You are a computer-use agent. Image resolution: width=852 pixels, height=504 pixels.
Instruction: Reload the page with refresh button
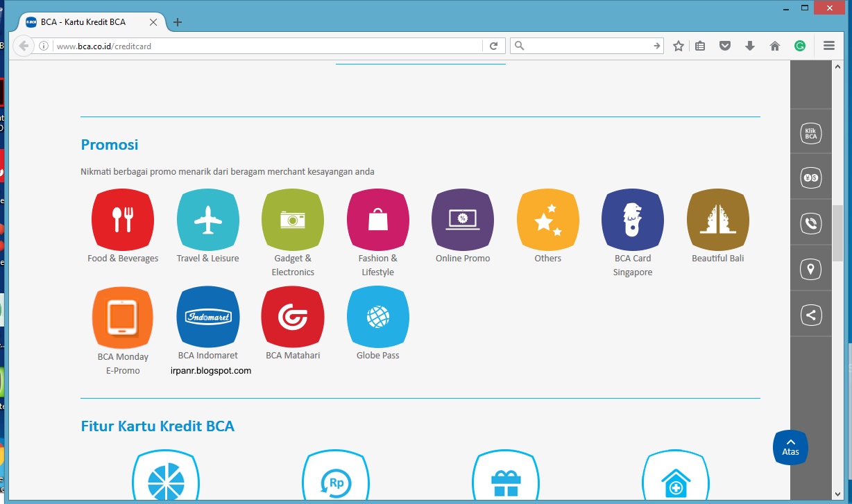click(493, 46)
